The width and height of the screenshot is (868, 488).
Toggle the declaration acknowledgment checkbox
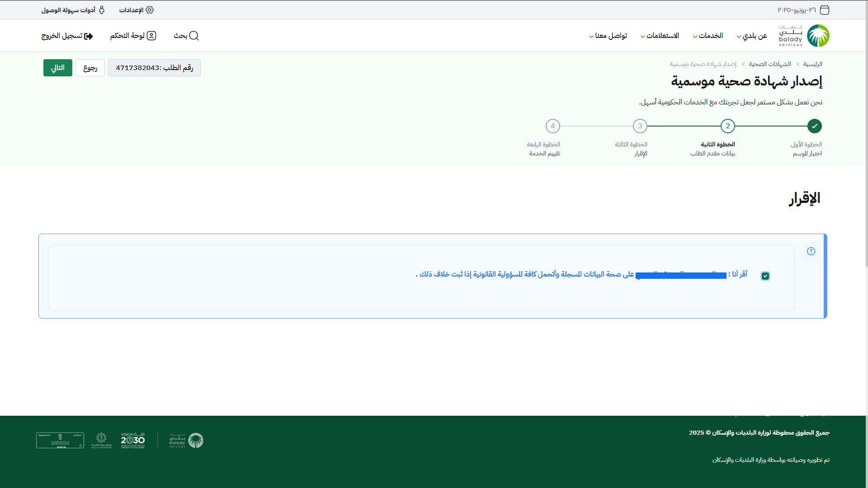(765, 276)
